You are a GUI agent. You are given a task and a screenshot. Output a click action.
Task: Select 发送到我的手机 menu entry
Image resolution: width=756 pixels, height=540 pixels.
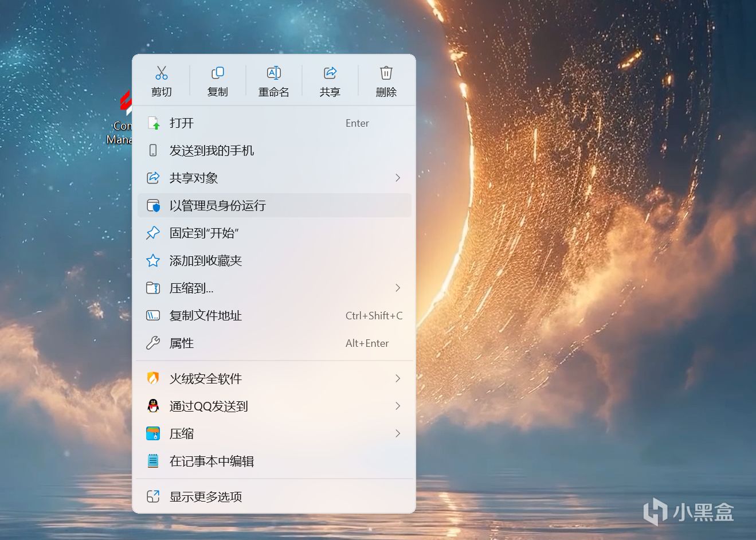tap(275, 150)
